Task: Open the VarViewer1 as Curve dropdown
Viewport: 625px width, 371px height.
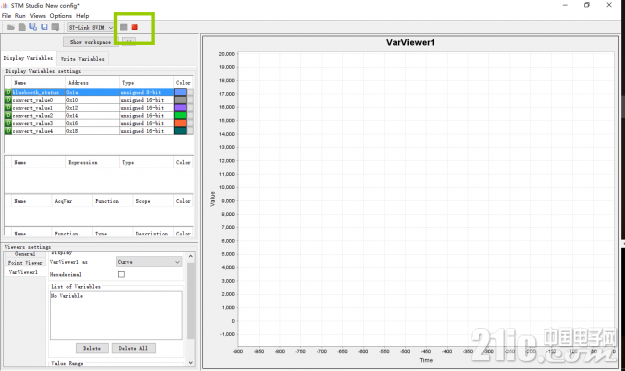Action: click(x=149, y=262)
